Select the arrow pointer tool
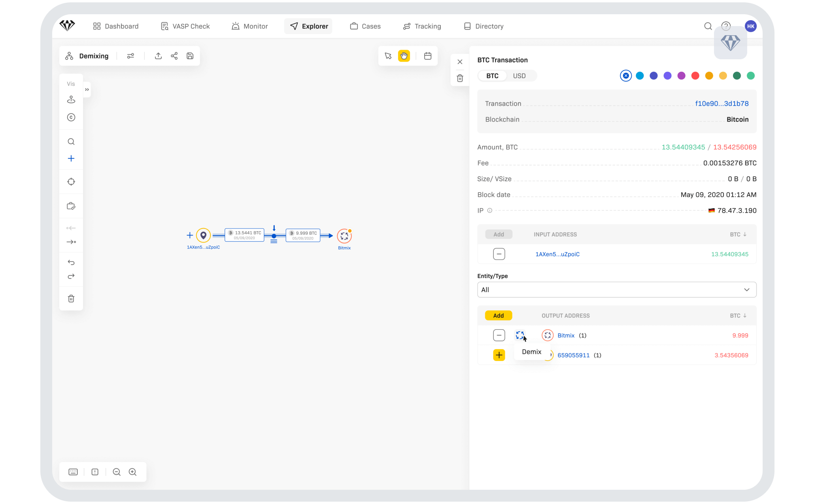 [x=388, y=56]
